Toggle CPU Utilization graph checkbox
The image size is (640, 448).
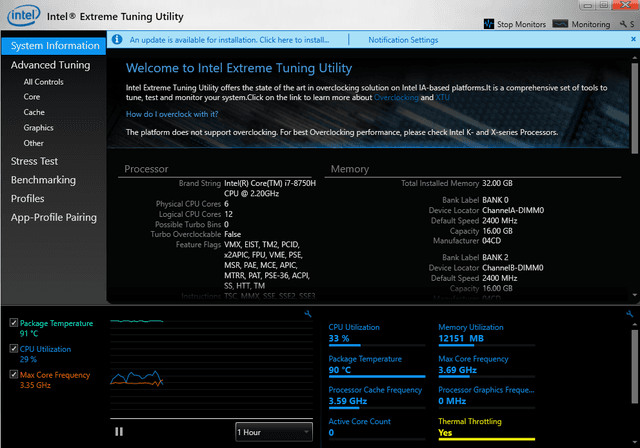tap(14, 348)
